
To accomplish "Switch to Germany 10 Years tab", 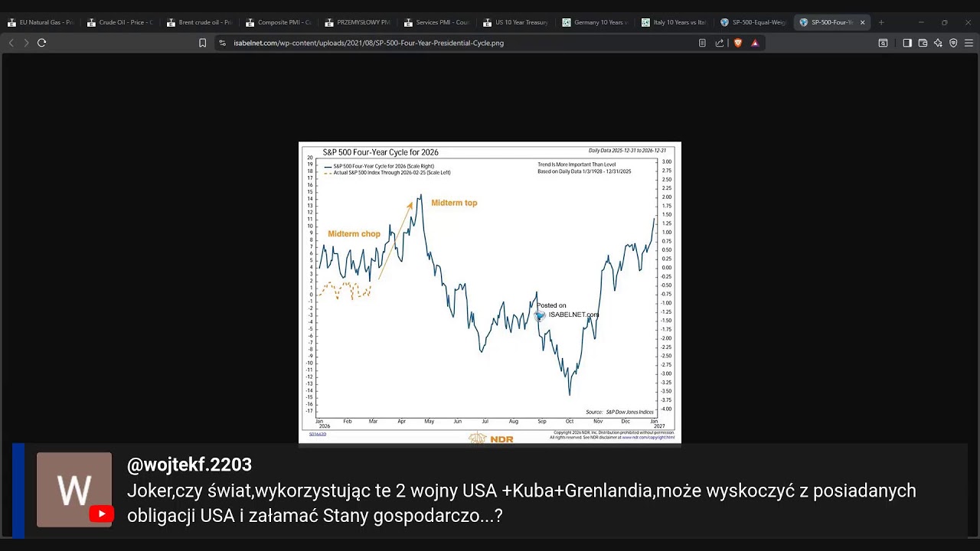I will 595,22.
